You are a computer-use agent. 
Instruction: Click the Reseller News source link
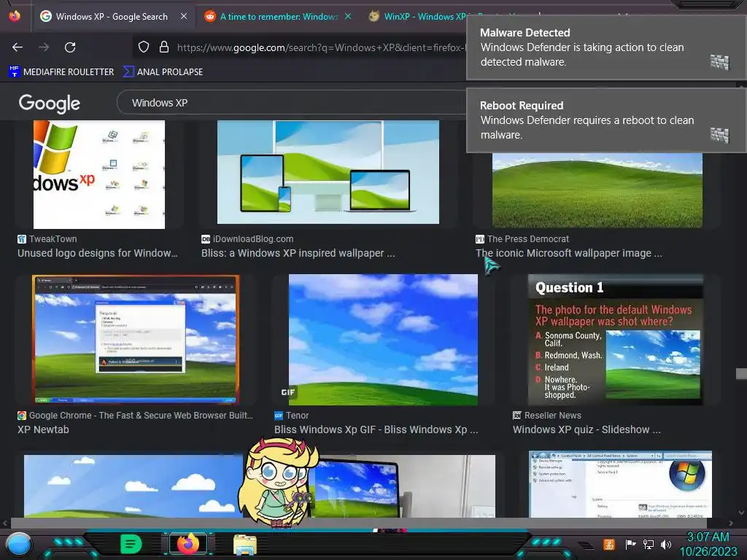(547, 415)
